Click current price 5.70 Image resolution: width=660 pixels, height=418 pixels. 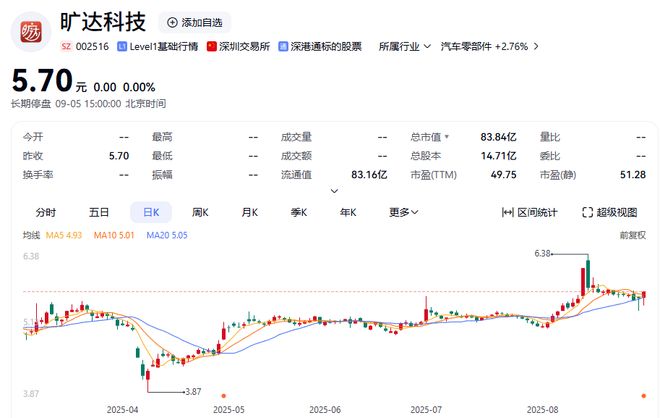click(42, 80)
